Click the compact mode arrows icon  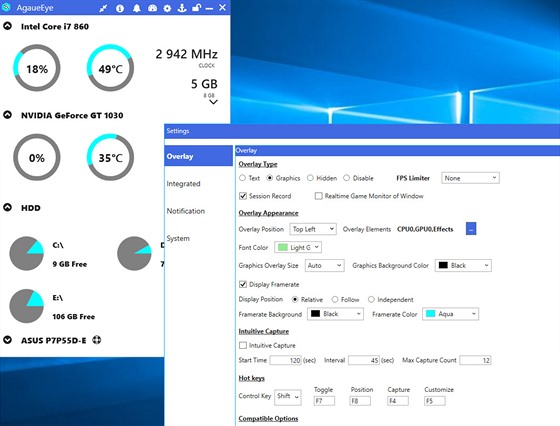(x=103, y=8)
